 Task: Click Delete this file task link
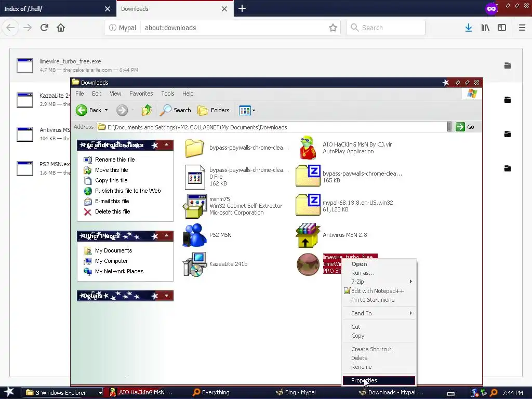click(112, 211)
